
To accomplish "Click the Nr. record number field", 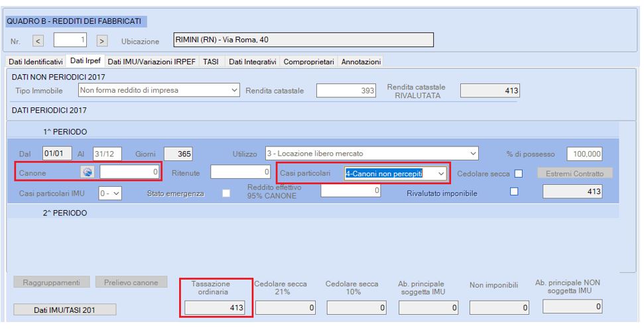I will click(x=70, y=40).
